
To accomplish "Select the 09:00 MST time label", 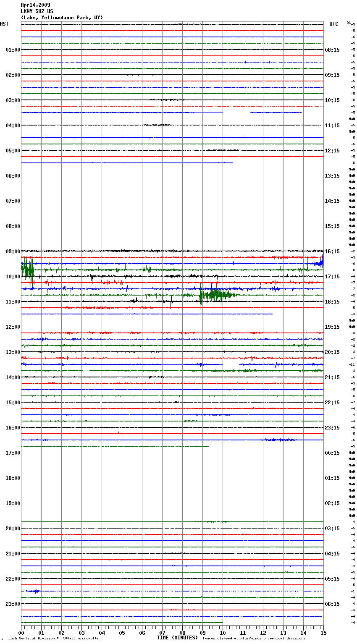I will (x=13, y=251).
